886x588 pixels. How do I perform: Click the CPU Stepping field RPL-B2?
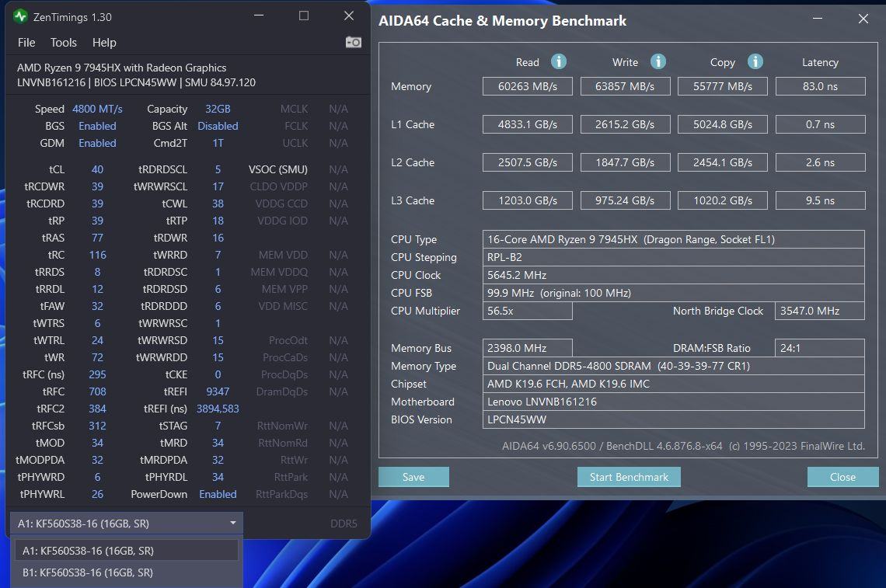click(x=674, y=257)
